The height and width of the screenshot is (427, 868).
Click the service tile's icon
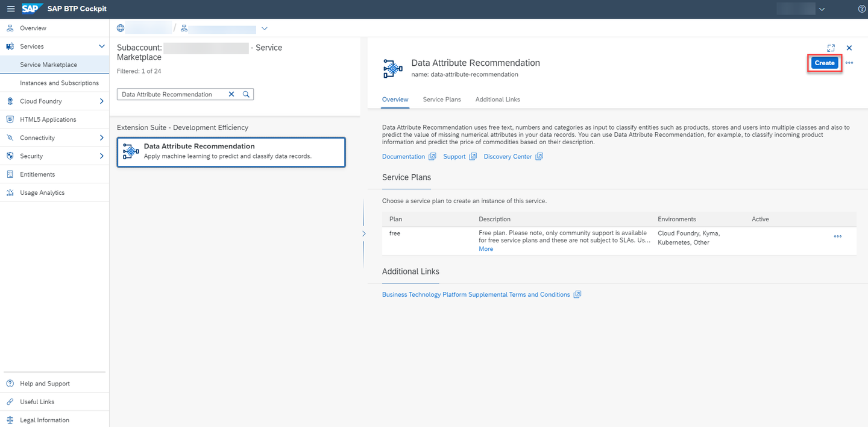(131, 151)
